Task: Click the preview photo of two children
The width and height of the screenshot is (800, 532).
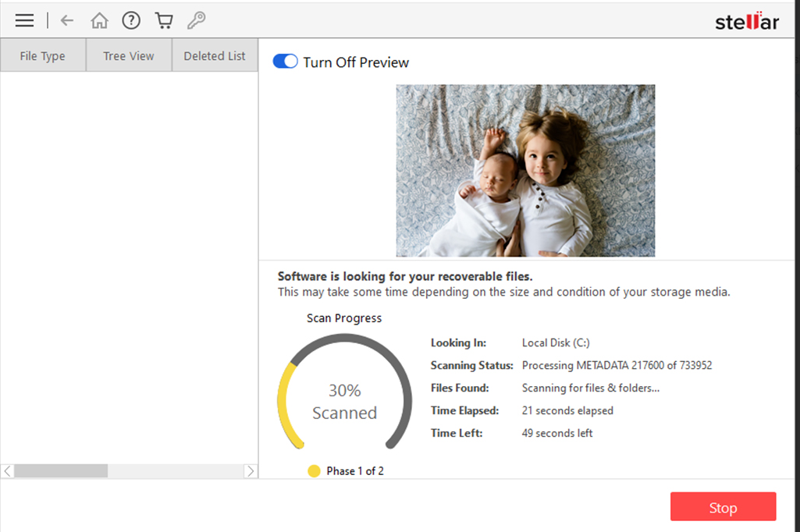Action: (525, 171)
